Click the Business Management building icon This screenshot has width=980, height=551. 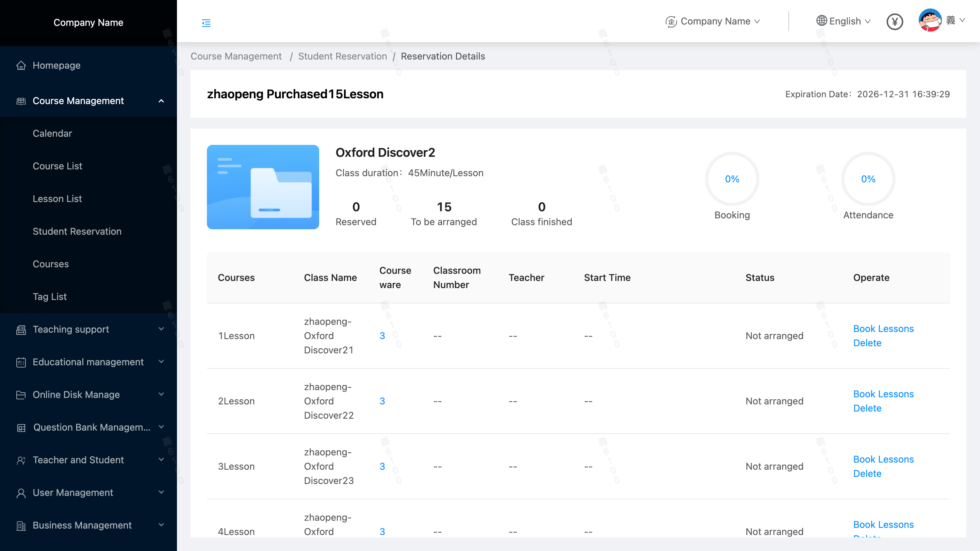21,525
